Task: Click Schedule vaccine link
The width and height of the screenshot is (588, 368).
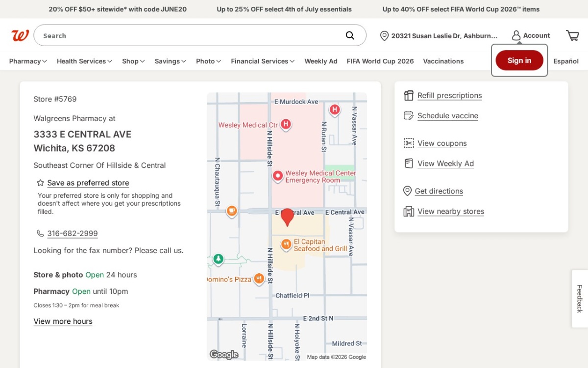Action: pyautogui.click(x=448, y=115)
